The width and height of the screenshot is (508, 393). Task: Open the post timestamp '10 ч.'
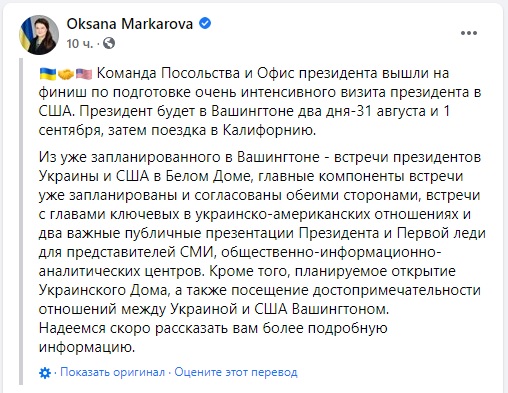point(80,43)
